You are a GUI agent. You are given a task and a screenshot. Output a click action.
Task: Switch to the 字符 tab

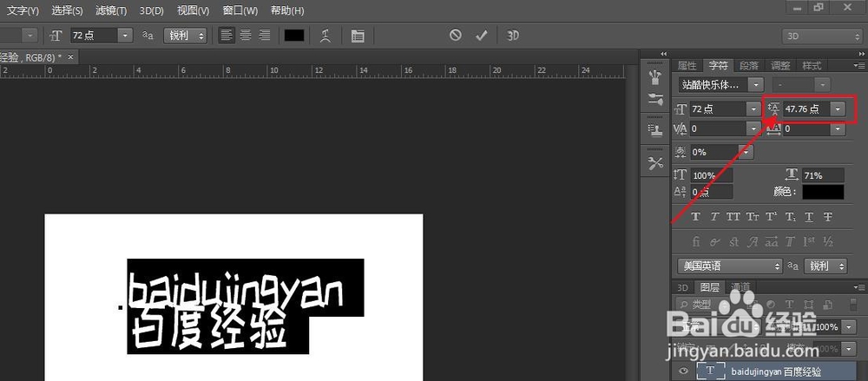click(719, 65)
